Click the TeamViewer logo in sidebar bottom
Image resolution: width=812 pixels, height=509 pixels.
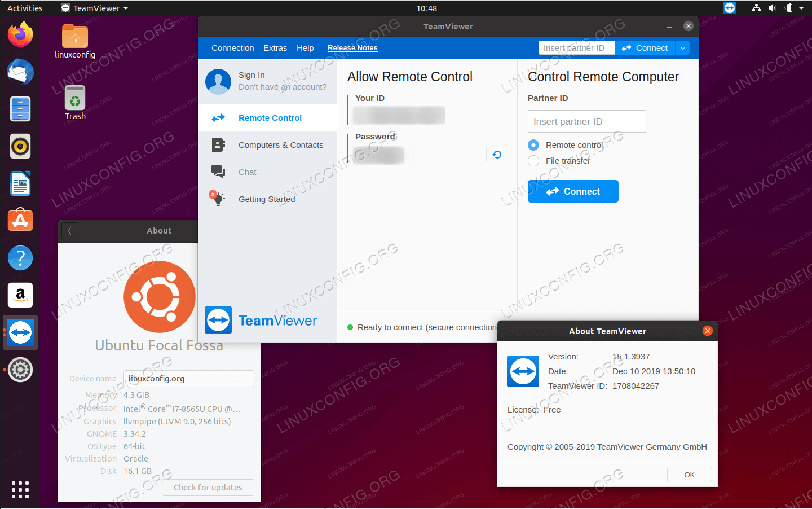261,321
